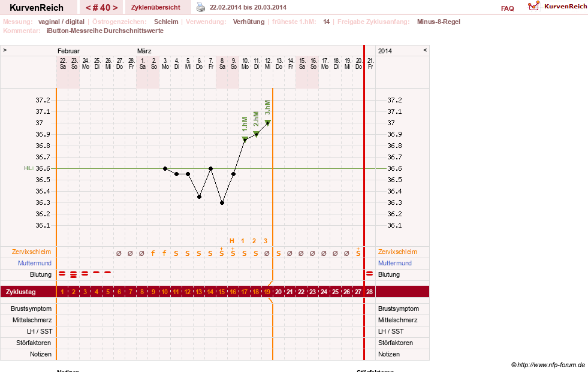Viewport: 588px width, 372px height.
Task: Click the März month label
Action: tap(144, 51)
